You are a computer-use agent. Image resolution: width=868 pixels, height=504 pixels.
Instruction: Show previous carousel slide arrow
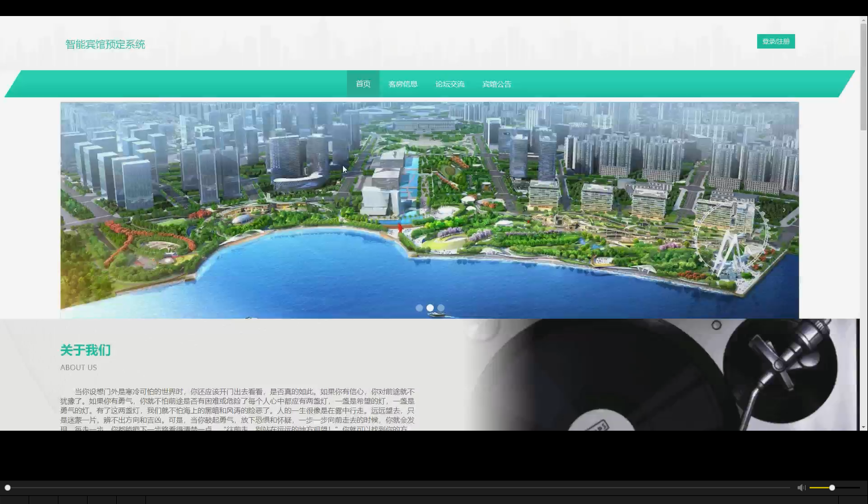pyautogui.click(x=75, y=210)
